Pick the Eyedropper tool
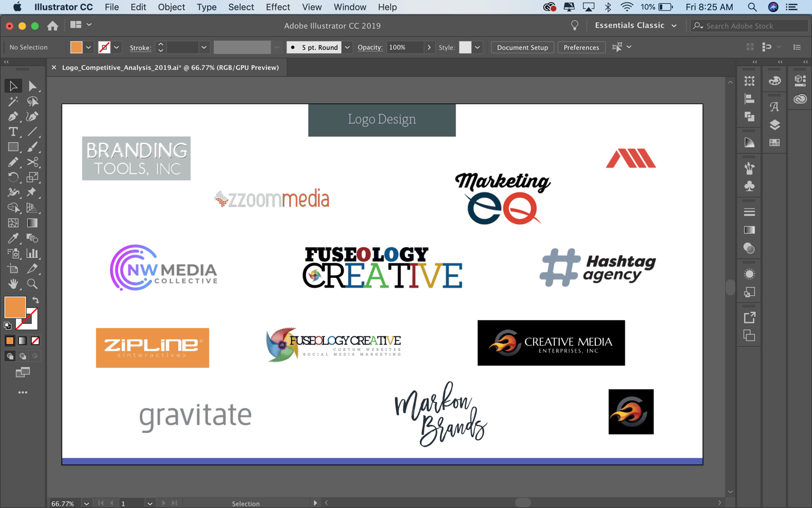 pyautogui.click(x=13, y=238)
